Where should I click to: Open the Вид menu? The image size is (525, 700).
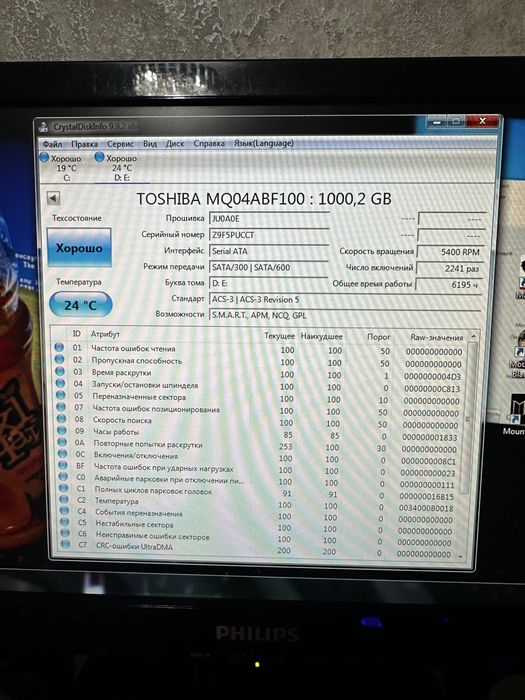click(150, 144)
